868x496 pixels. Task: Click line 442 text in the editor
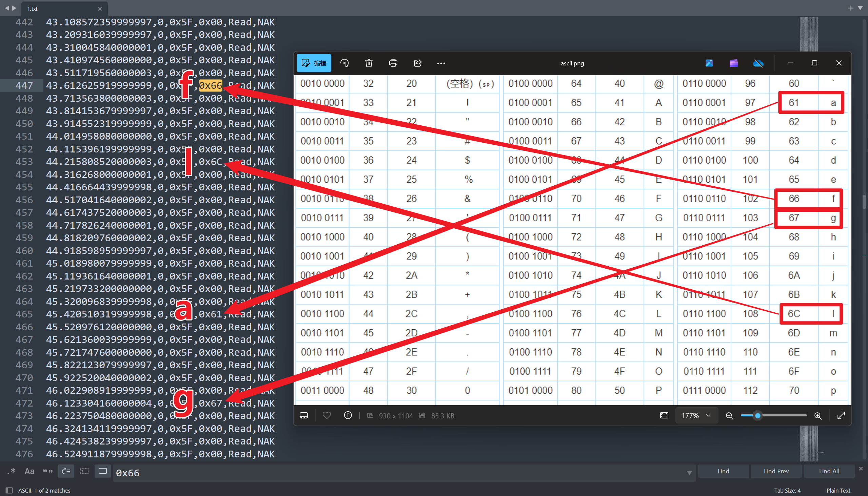[160, 22]
